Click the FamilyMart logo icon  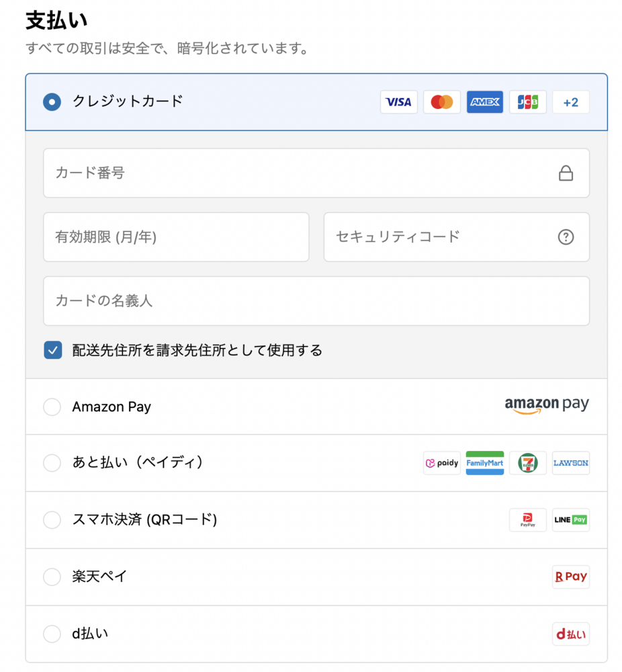pos(485,463)
